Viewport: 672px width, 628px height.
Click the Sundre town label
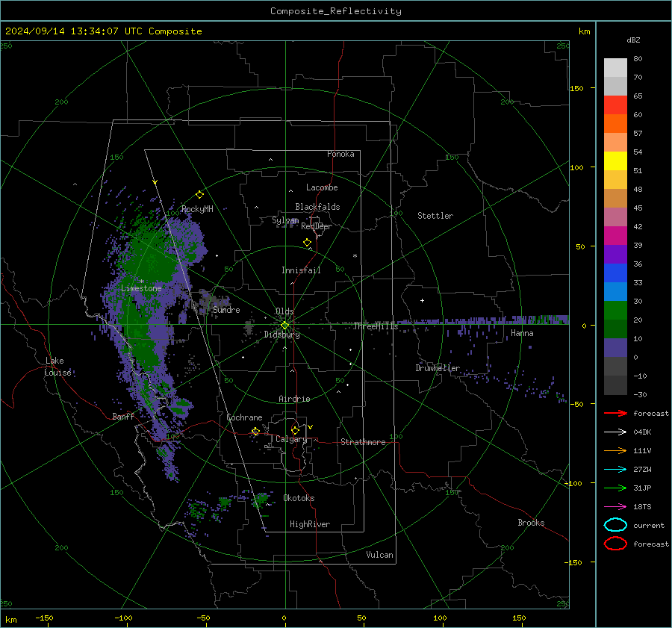pyautogui.click(x=226, y=310)
